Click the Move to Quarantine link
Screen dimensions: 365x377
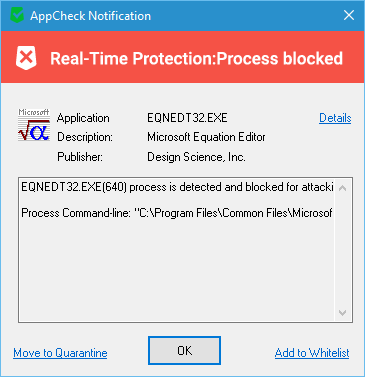click(x=60, y=353)
